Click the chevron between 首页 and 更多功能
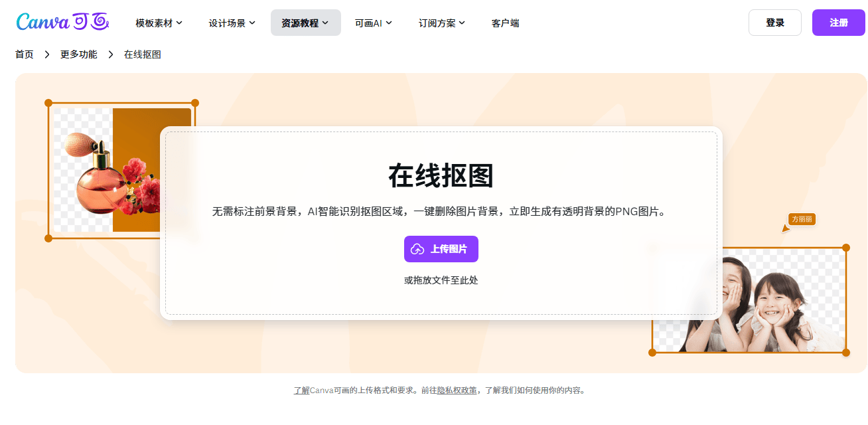 (x=47, y=54)
